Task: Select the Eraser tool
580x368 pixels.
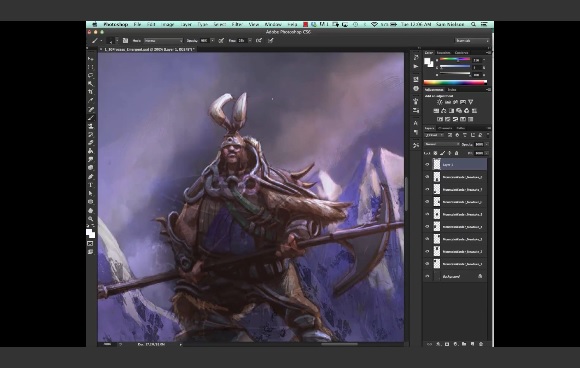Action: pyautogui.click(x=90, y=143)
